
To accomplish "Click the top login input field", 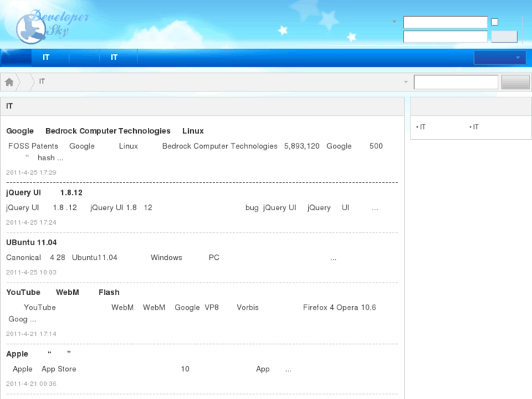I will (x=446, y=23).
